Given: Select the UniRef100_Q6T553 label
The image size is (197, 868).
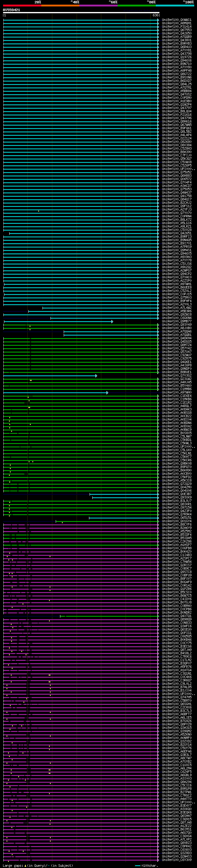Looking at the screenshot, I should coord(177,30).
